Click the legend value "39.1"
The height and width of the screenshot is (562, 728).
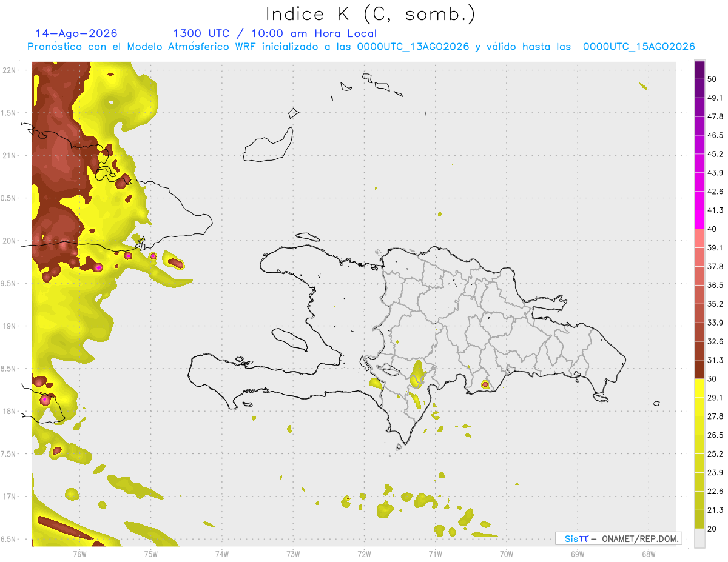pos(715,247)
